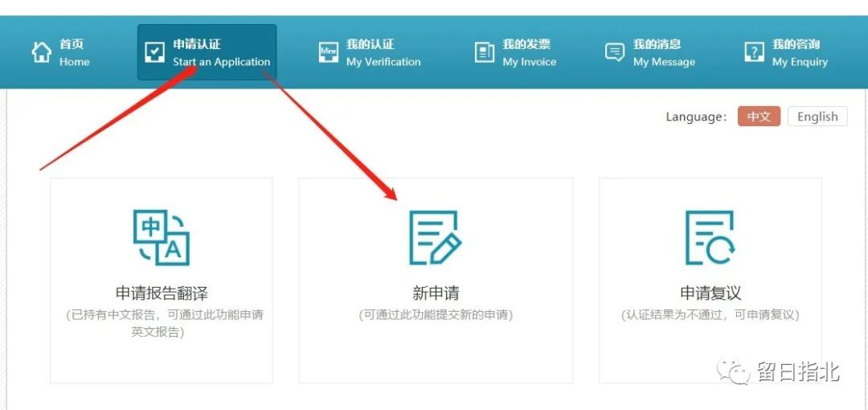Click the Start an Application checkbox icon
This screenshot has width=868, height=410.
(x=154, y=52)
